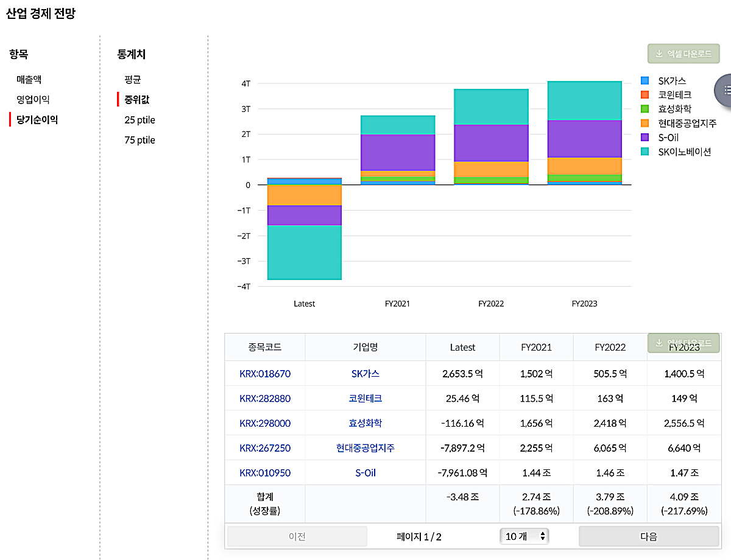Open stock code KRX:267250 link

265,448
